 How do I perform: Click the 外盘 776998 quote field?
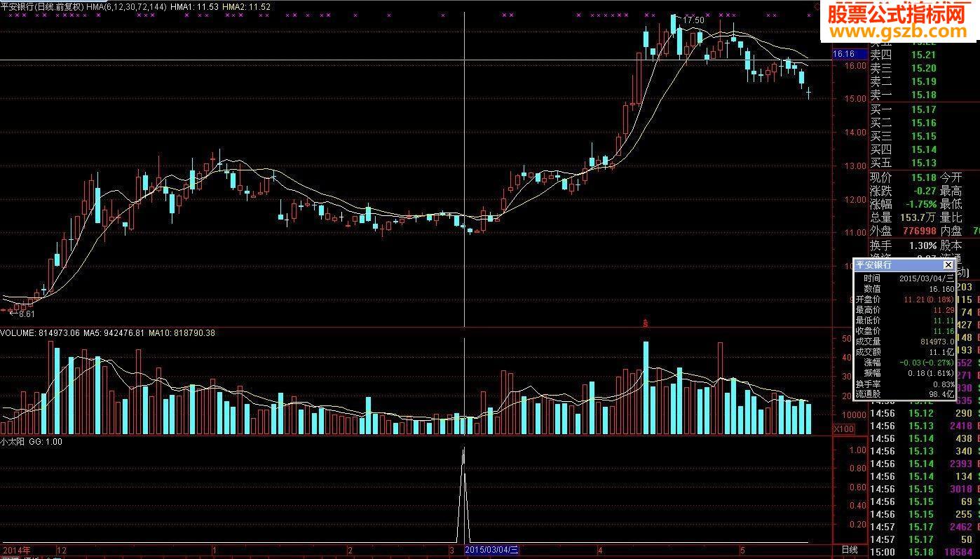tap(904, 231)
